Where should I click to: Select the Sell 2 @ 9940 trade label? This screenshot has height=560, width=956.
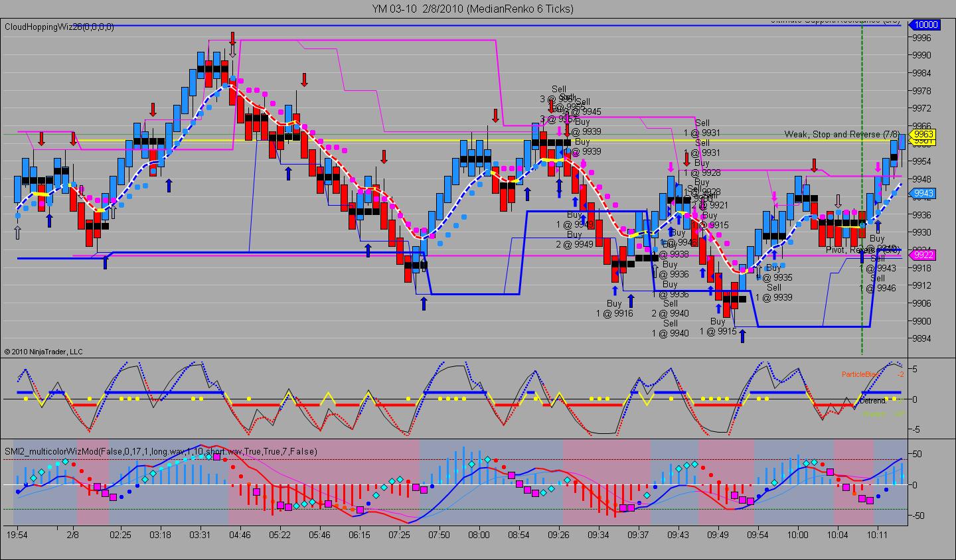click(670, 309)
